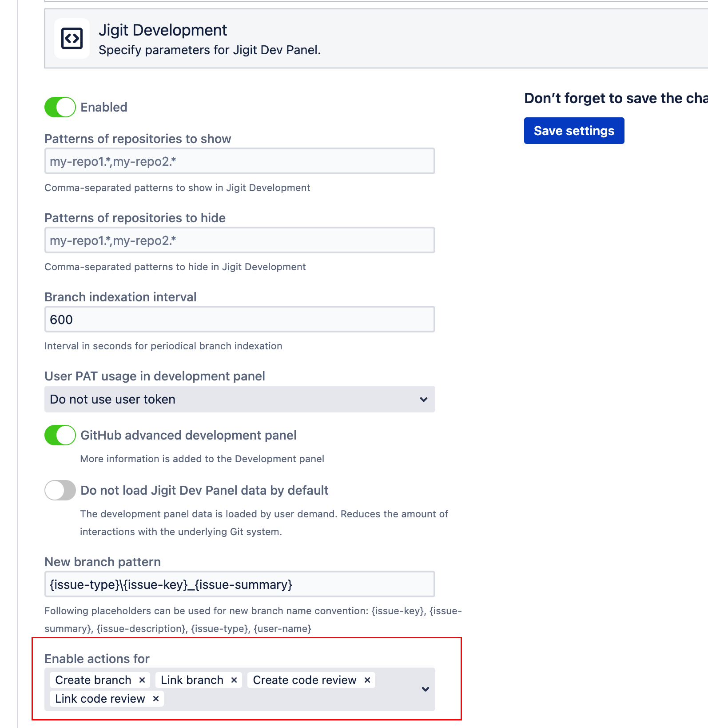Remove the Link branch tag
The image size is (708, 728).
click(234, 680)
